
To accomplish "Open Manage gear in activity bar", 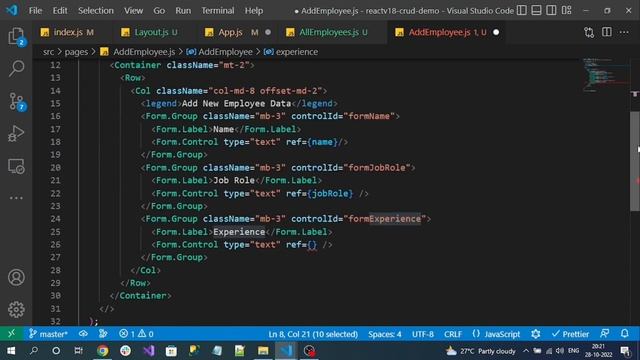I will click(16, 309).
